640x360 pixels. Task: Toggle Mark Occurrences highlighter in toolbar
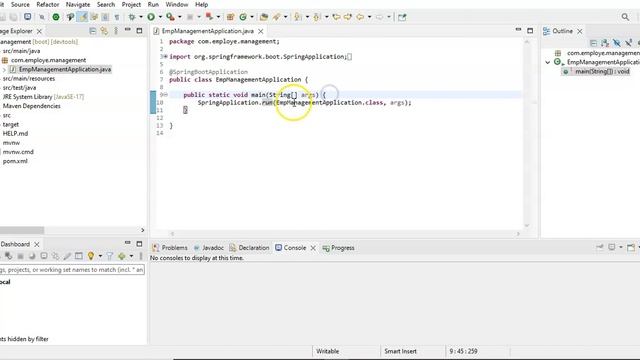tap(83, 17)
